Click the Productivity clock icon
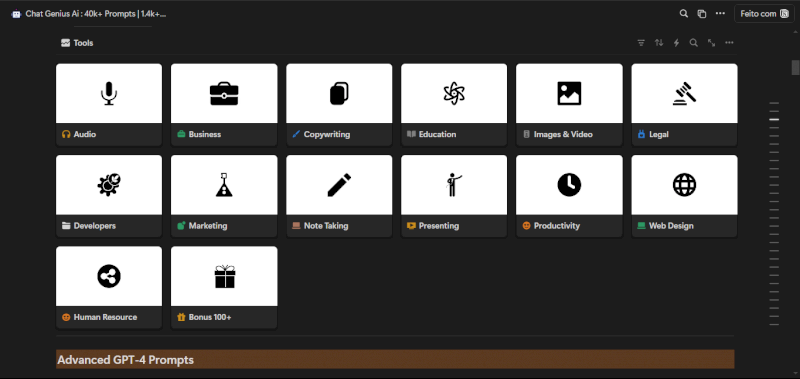The image size is (800, 379). [569, 185]
